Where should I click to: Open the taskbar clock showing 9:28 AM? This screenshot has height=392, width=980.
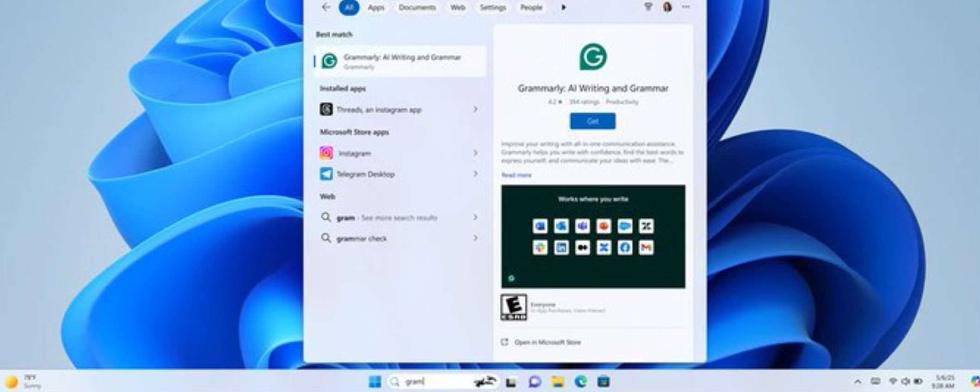coord(943,382)
